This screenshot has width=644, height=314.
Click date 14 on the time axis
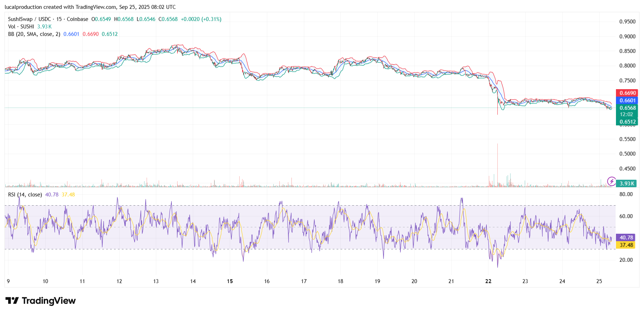click(x=193, y=281)
